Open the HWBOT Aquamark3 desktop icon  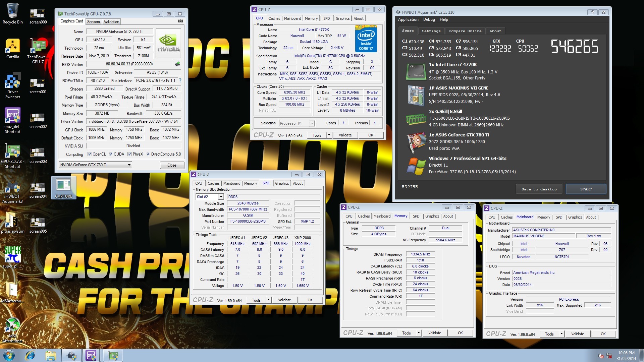point(13,192)
